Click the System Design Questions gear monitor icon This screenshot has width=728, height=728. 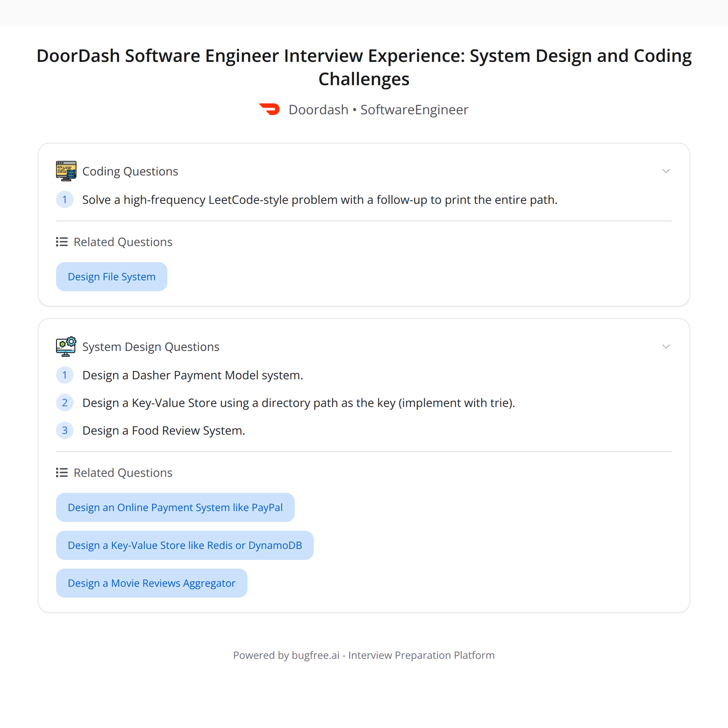tap(66, 347)
